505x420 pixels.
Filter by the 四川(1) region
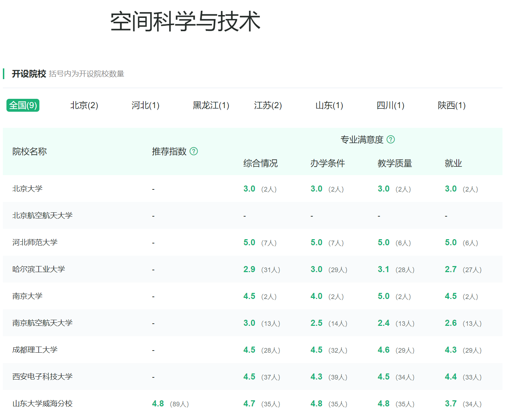tap(390, 105)
